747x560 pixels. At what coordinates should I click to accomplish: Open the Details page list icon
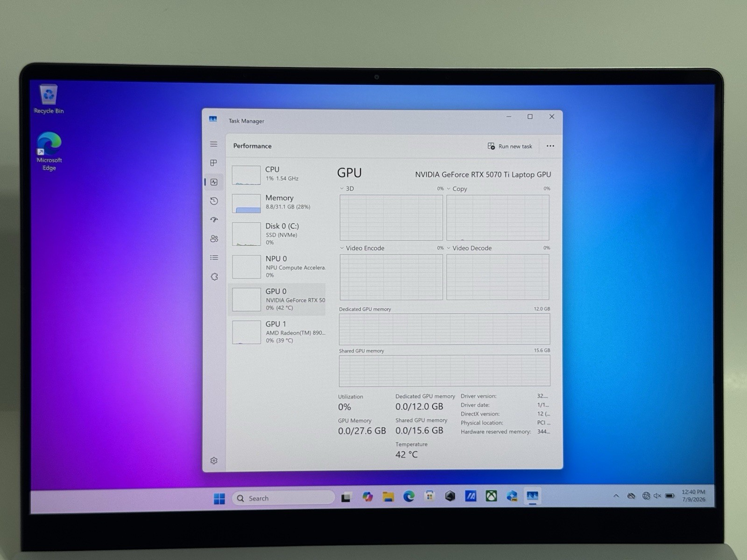pyautogui.click(x=214, y=258)
